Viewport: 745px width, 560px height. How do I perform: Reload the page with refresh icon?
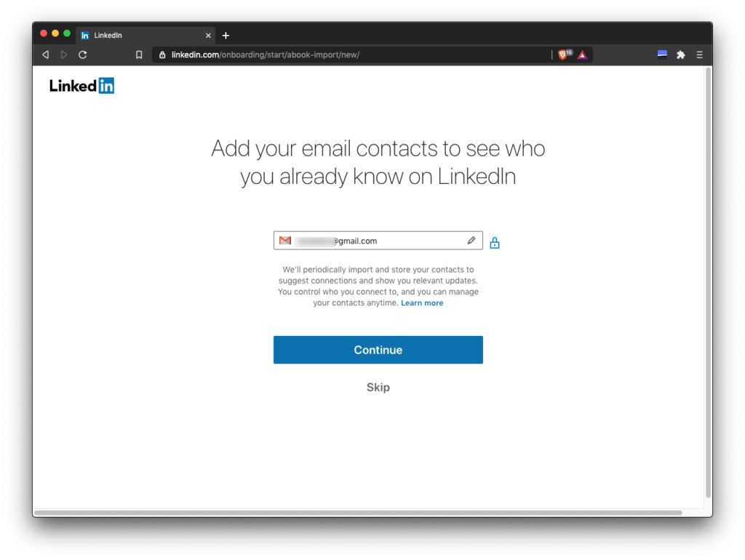83,55
